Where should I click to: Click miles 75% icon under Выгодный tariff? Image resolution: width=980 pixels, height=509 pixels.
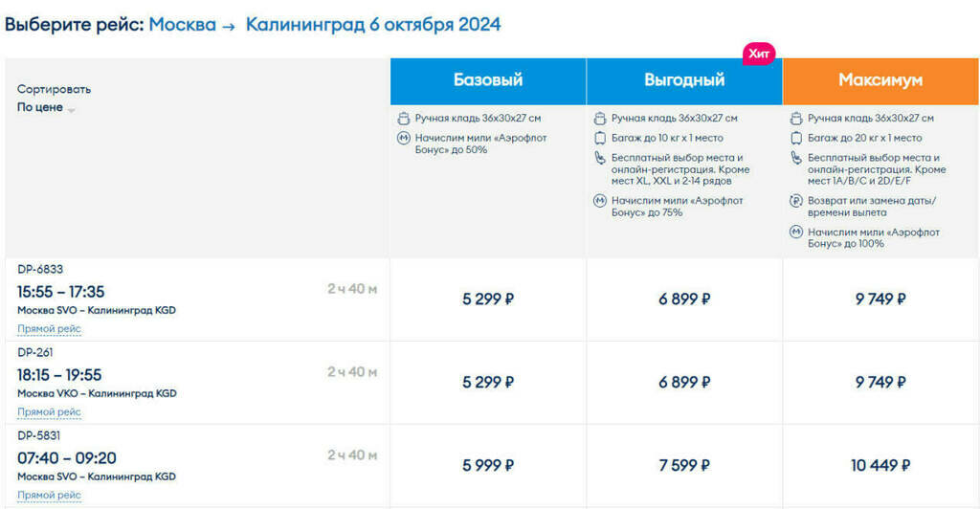600,201
